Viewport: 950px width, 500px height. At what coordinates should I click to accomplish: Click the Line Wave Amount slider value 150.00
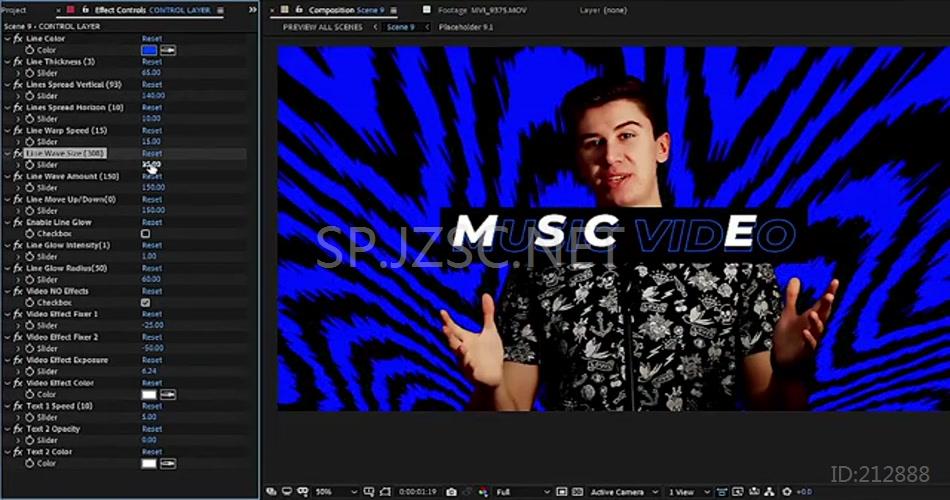[153, 188]
